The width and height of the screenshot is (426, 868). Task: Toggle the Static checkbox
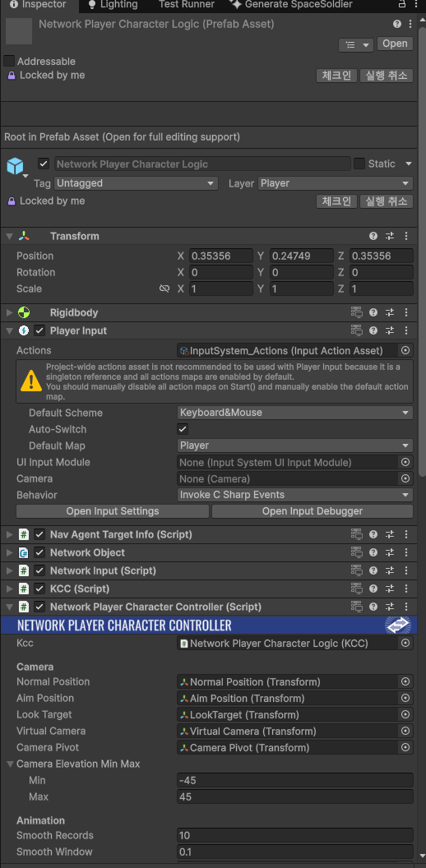tap(359, 164)
